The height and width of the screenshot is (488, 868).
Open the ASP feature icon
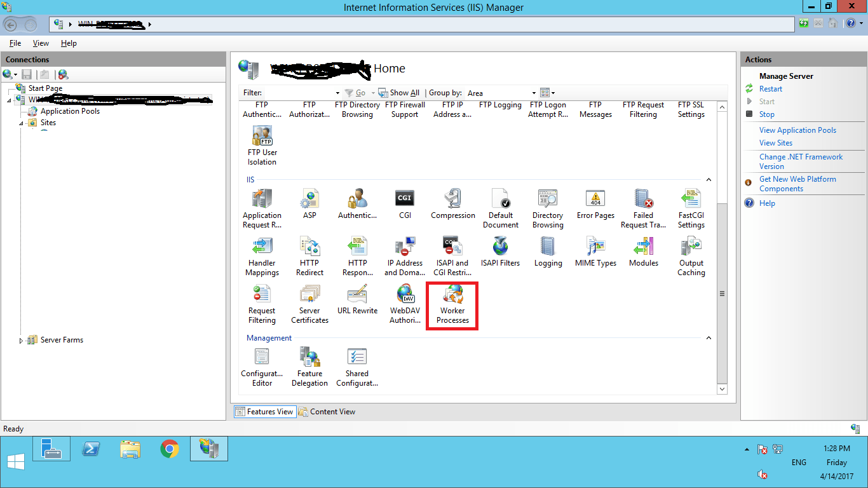tap(309, 204)
